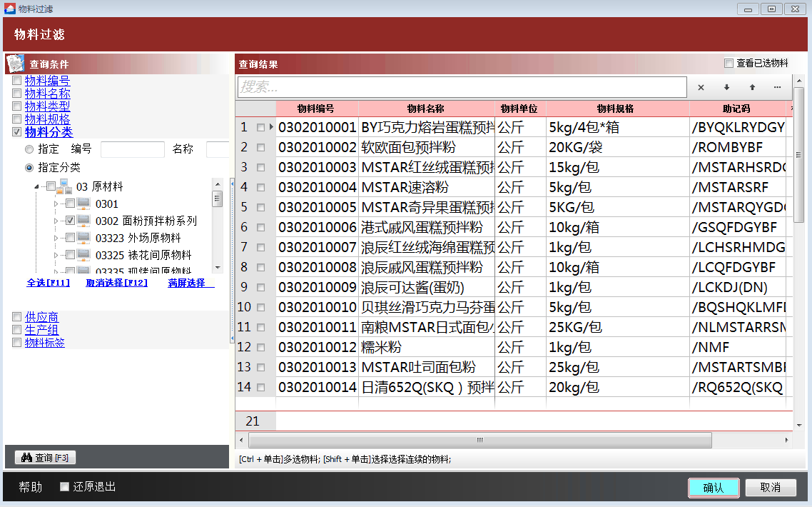
Task: Click the results vertical scroll down arrow
Action: tap(799, 425)
